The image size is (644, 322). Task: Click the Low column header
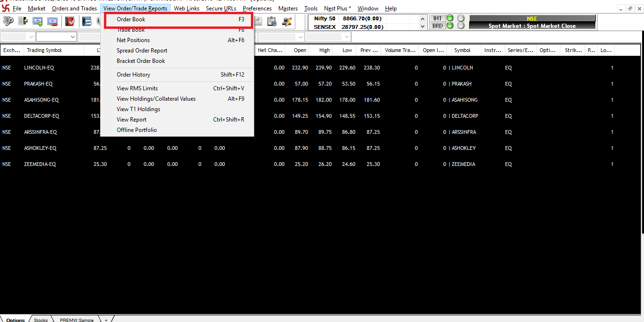click(x=344, y=50)
